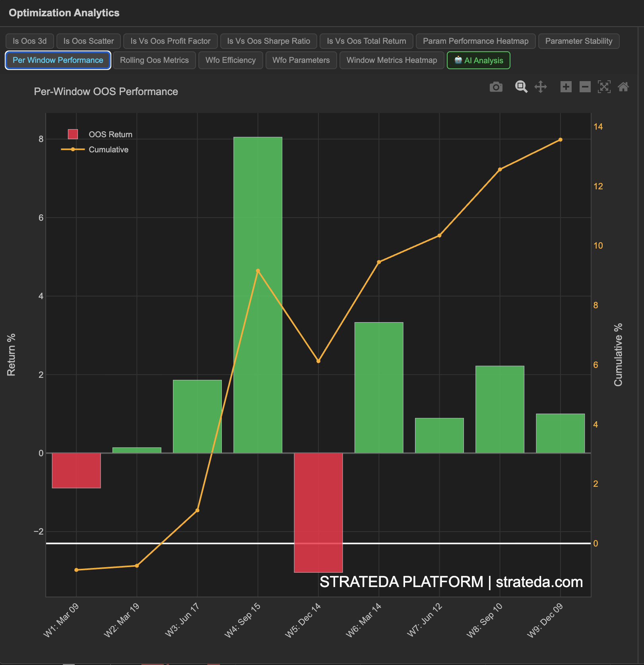
Task: Switch to the Is Oos Scatter tab
Action: pyautogui.click(x=88, y=41)
